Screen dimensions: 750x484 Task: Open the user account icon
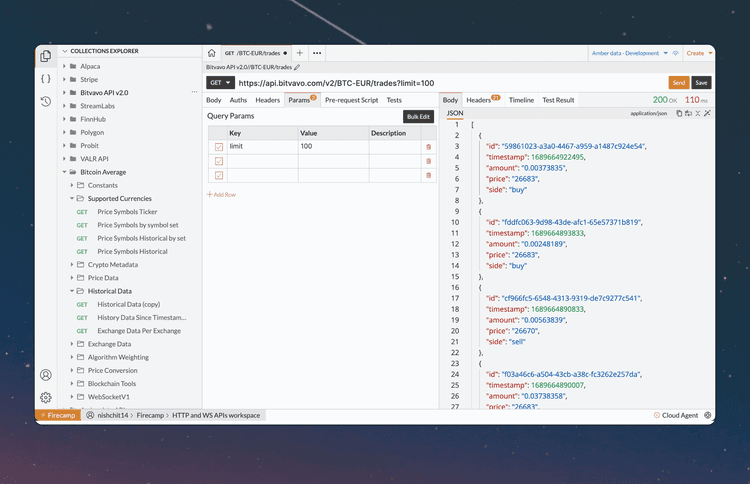pos(46,375)
